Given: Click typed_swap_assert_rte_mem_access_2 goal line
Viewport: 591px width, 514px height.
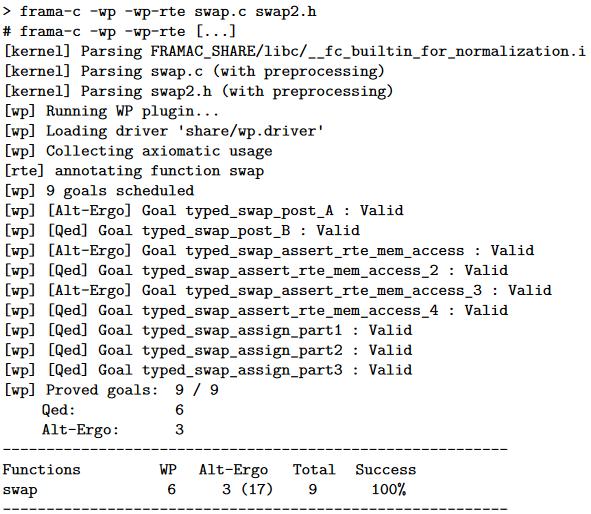Looking at the screenshot, I should (256, 271).
